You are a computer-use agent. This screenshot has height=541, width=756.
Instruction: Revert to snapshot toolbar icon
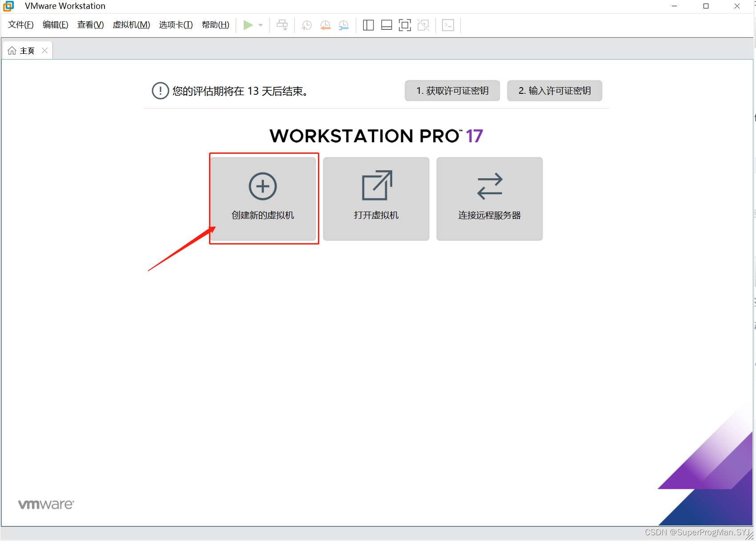click(x=326, y=25)
